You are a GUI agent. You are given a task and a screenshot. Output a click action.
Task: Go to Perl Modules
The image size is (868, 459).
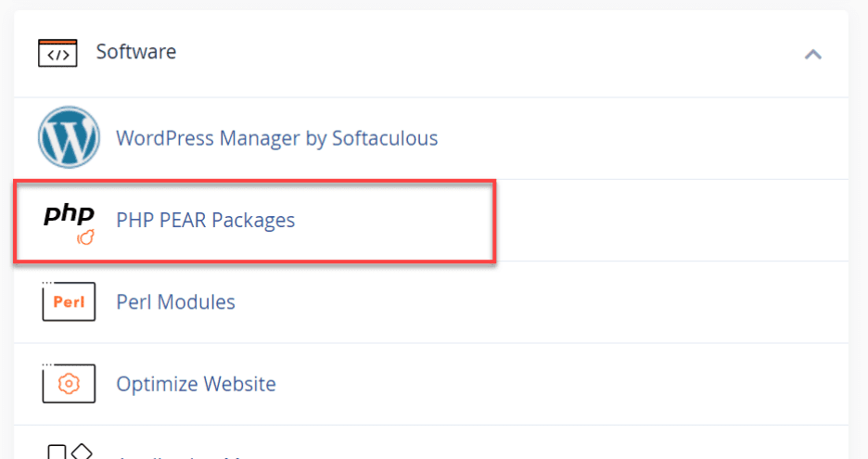(x=175, y=302)
